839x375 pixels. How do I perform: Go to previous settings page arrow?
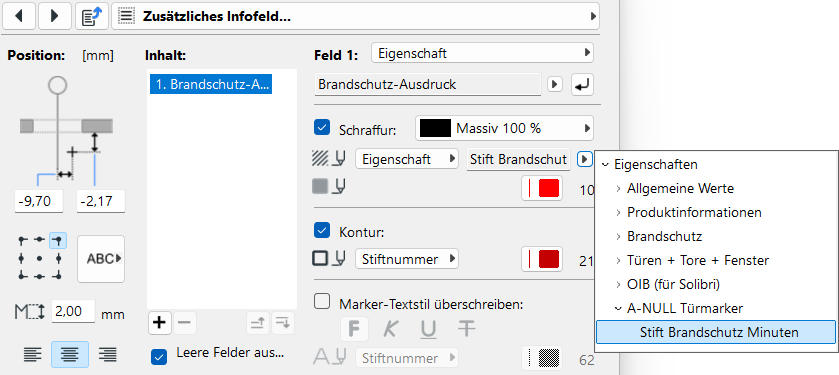click(x=19, y=16)
